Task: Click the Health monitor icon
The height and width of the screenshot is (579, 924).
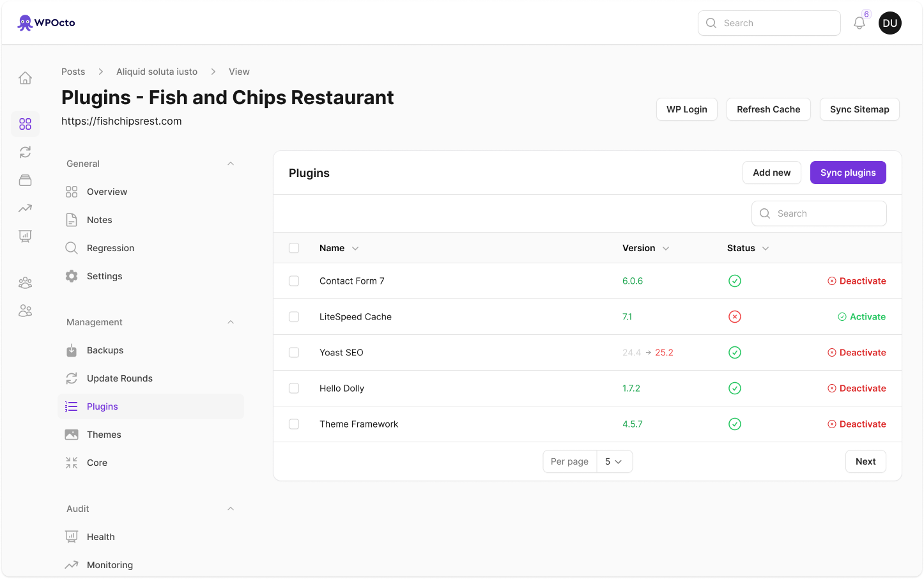Action: [72, 537]
